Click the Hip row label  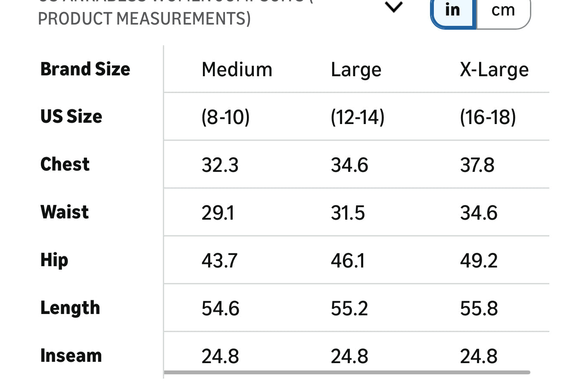[54, 260]
